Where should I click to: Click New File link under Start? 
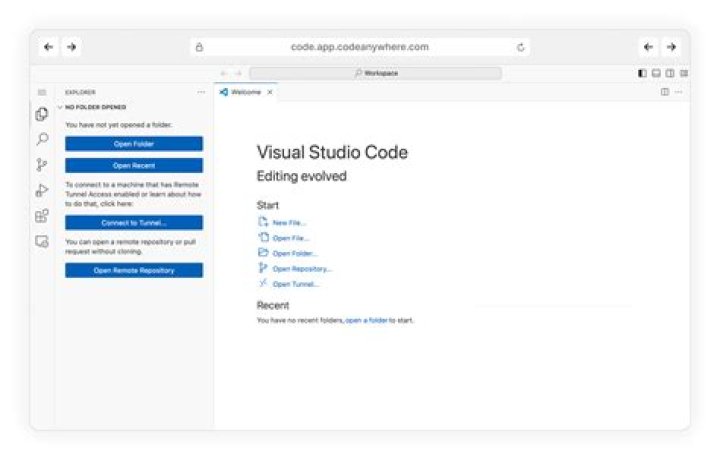289,223
